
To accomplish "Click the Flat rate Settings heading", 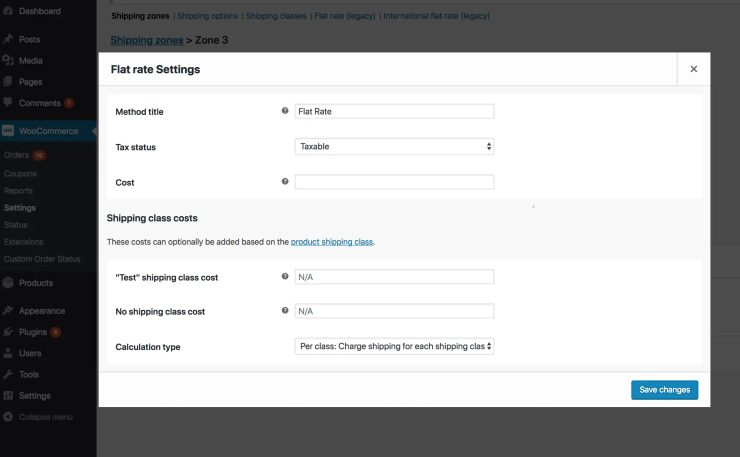I will tap(155, 69).
